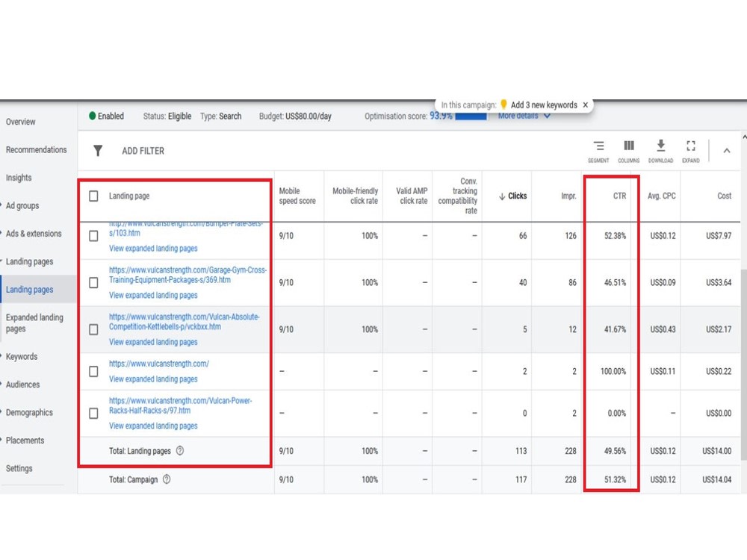Click the optimisation score progress bar
747x560 pixels.
pos(471,116)
